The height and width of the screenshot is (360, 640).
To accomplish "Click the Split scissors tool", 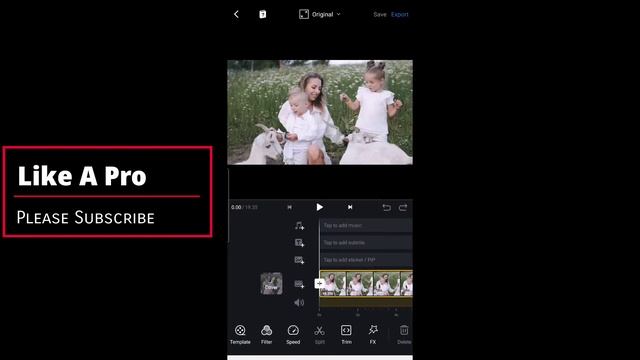I will 320,334.
